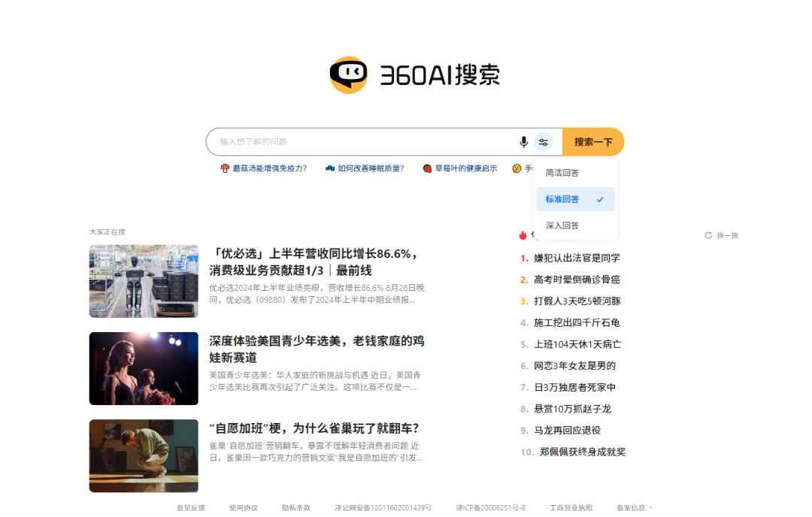Screen dimensions: 812x517
Task: Open hot search 上班104天休1天病亡
Action: [x=577, y=345]
